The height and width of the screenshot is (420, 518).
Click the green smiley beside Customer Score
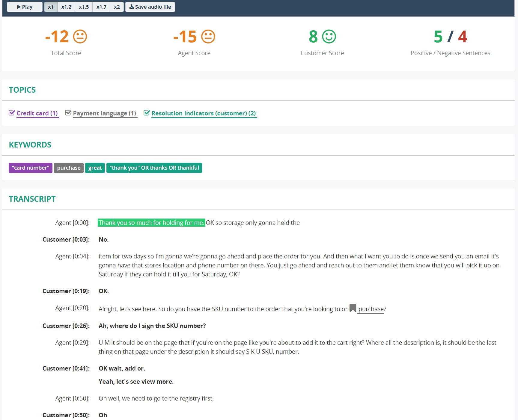click(329, 36)
